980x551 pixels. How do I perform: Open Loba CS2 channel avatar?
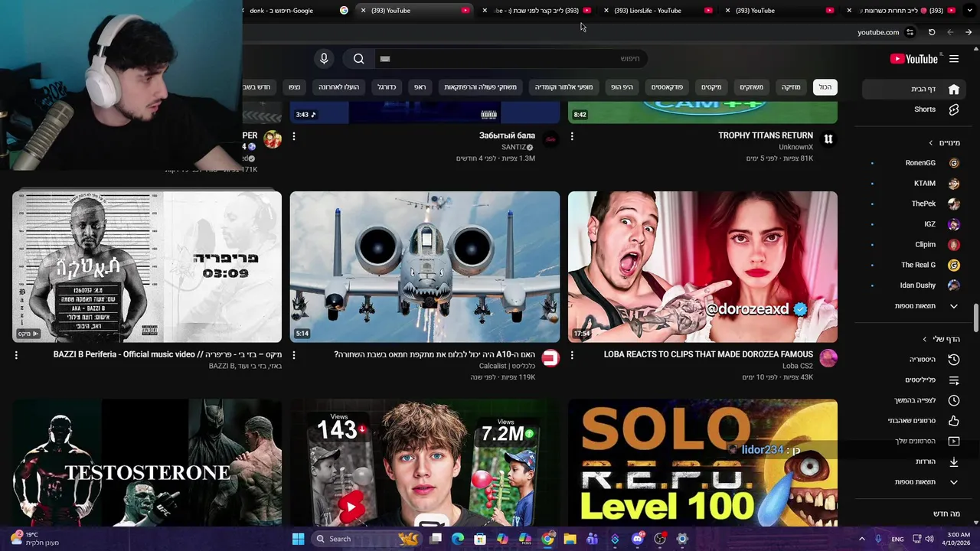coord(828,358)
